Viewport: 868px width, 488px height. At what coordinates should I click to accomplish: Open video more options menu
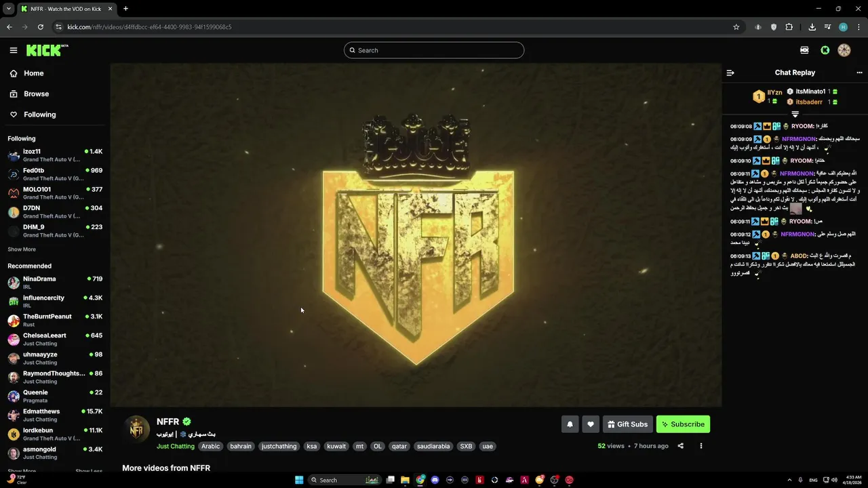pyautogui.click(x=701, y=446)
